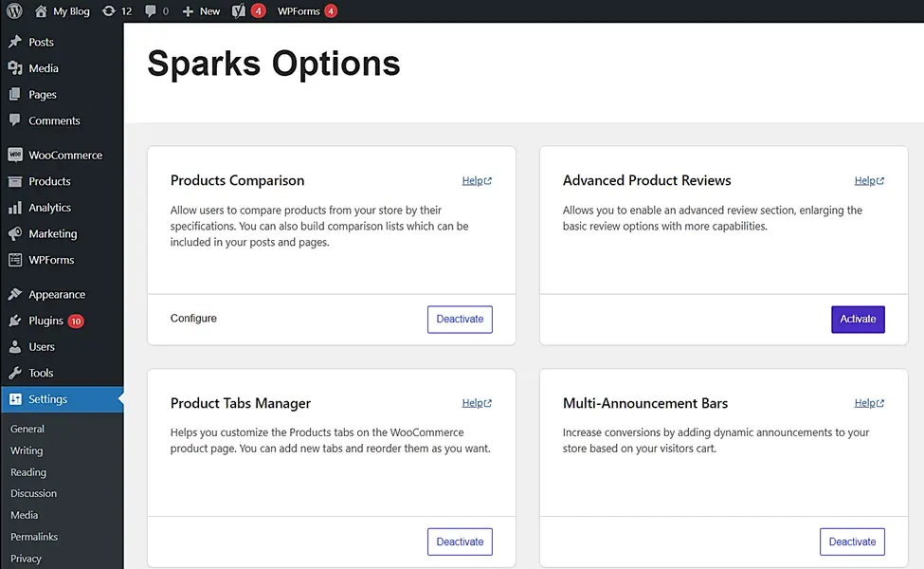Open Permalinks settings submenu
The width and height of the screenshot is (924, 569).
click(34, 537)
